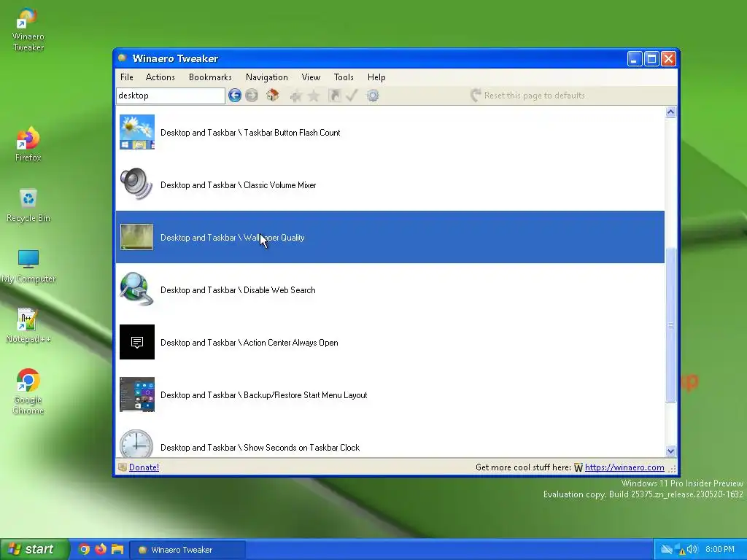Open settings via the gear icon
The image size is (747, 560).
373,96
